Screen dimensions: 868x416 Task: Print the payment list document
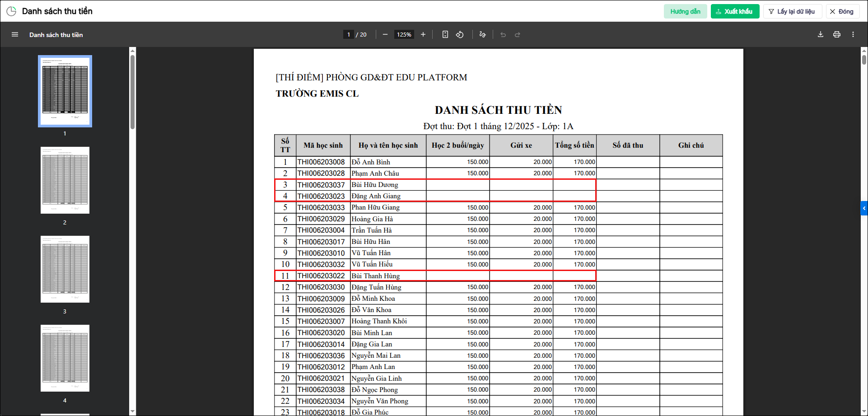(x=837, y=35)
